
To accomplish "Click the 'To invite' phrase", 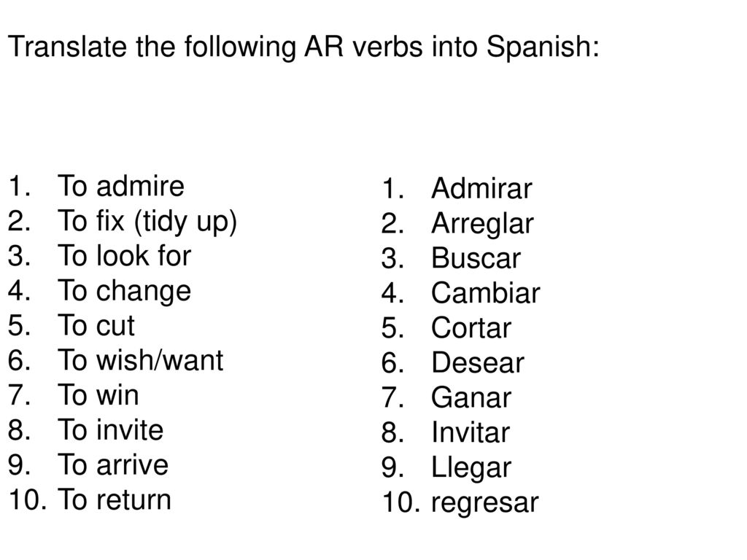I will (x=111, y=430).
